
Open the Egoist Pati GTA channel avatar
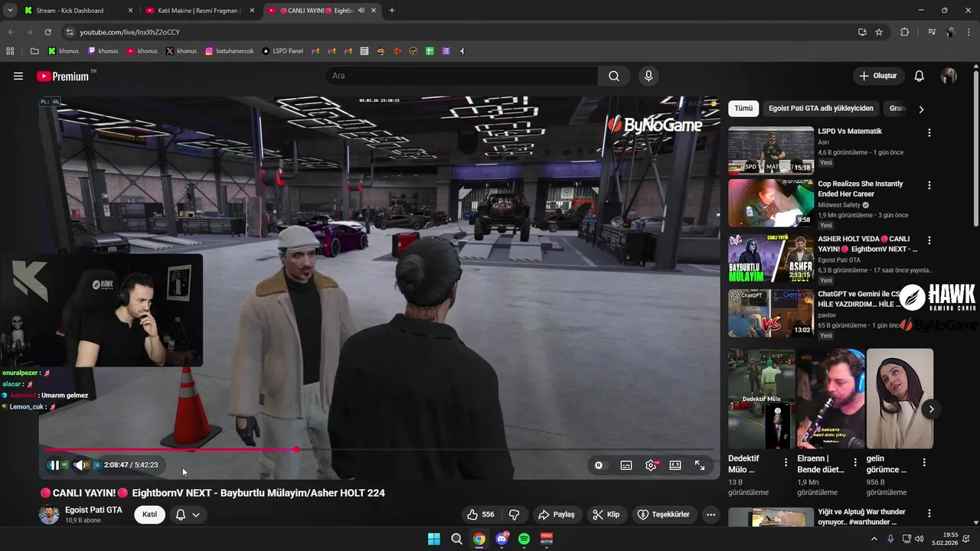[x=49, y=514]
